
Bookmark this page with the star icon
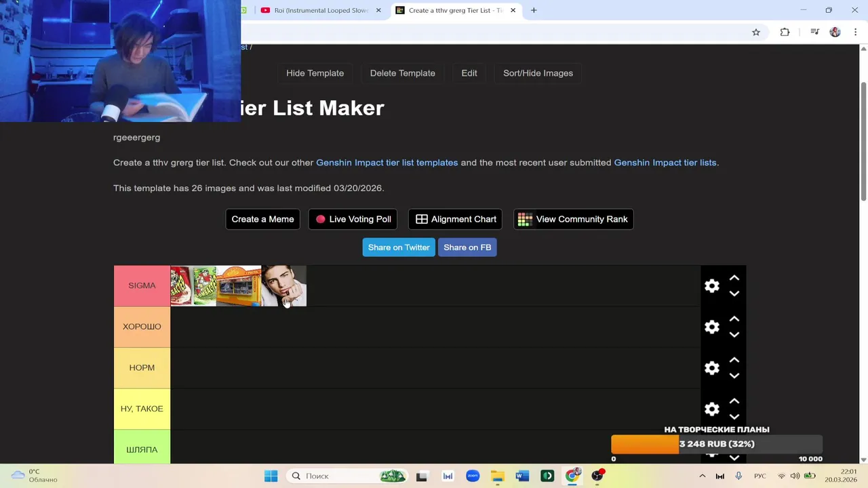click(x=756, y=32)
